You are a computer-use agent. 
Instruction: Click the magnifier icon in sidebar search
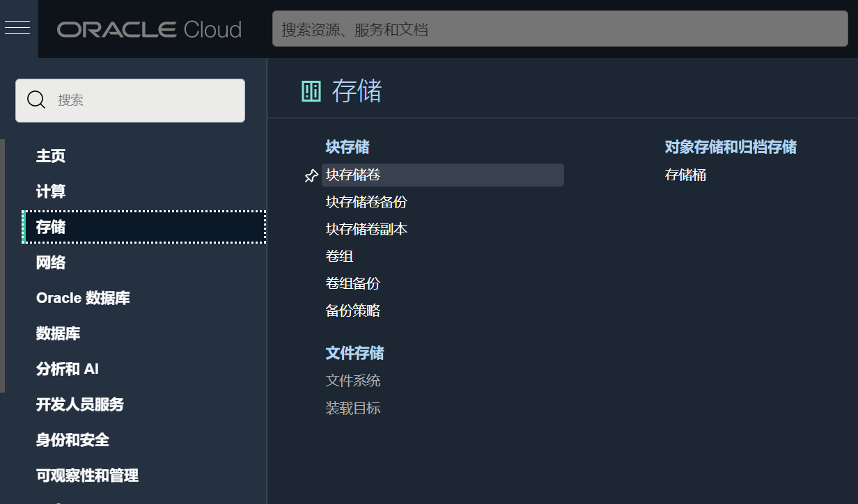[x=36, y=100]
